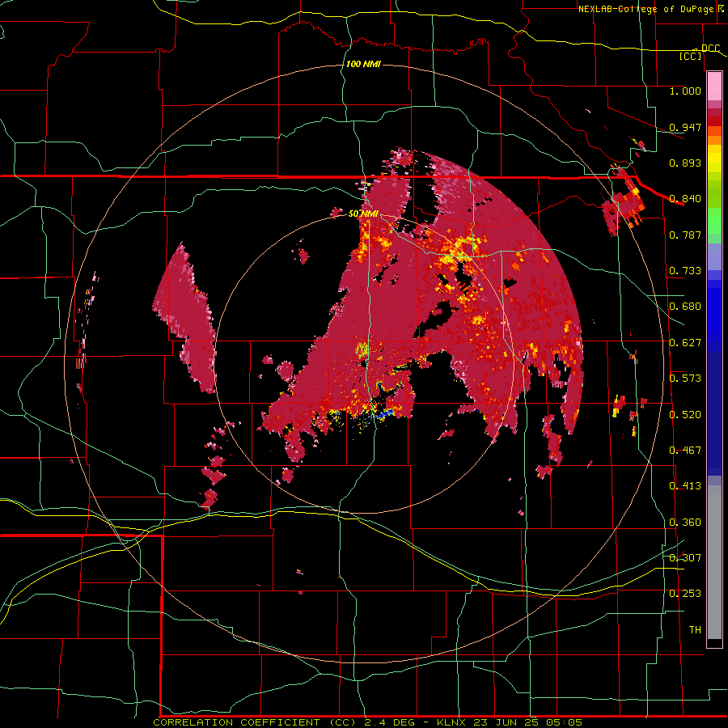Pick the light pink segment of color bar
This screenshot has width=728, height=728.
[714, 86]
